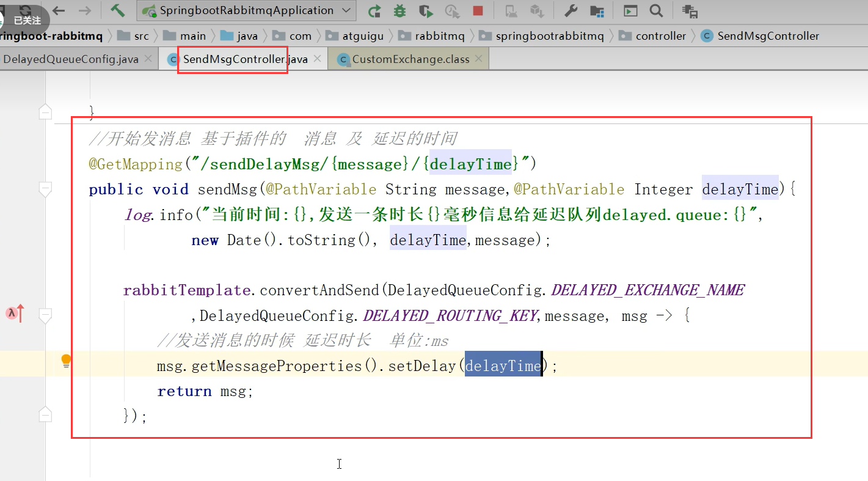Image resolution: width=868 pixels, height=481 pixels.
Task: Click the com breadcrumb package
Action: pyautogui.click(x=293, y=35)
